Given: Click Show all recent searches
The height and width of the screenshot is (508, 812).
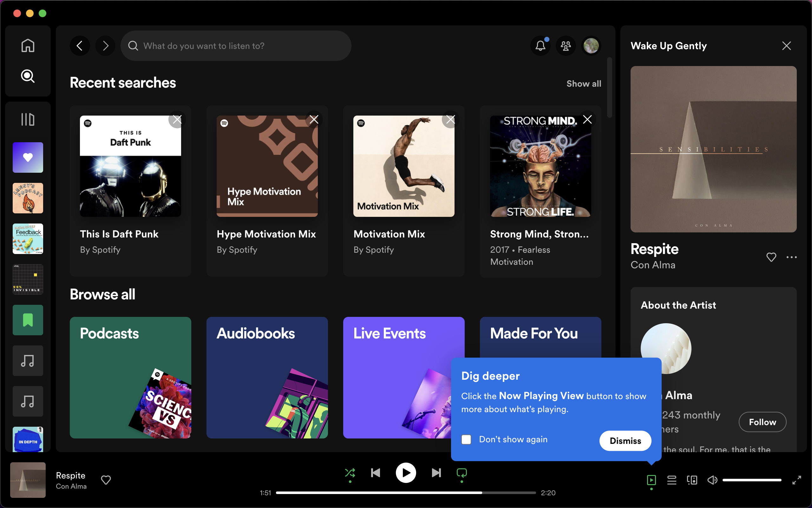Looking at the screenshot, I should click(x=584, y=84).
